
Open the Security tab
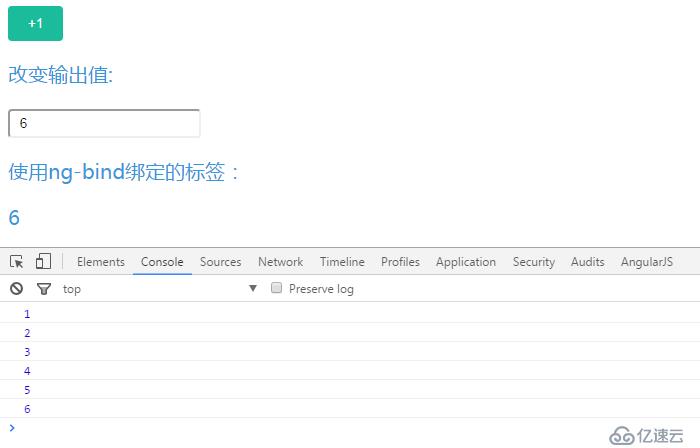click(534, 262)
